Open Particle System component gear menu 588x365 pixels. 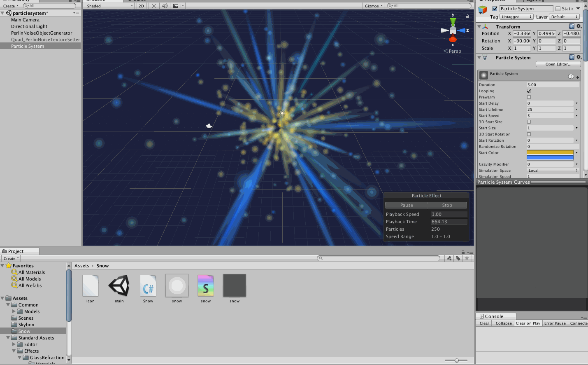pyautogui.click(x=579, y=57)
